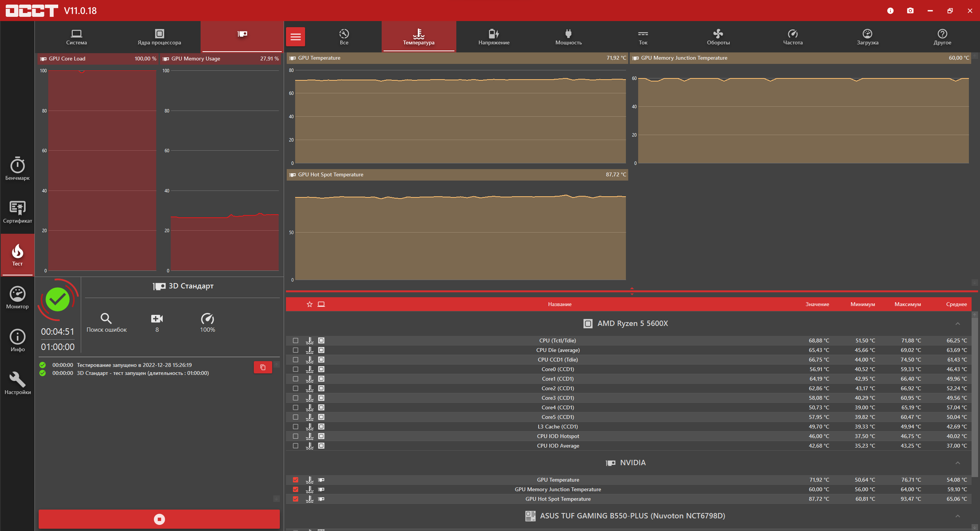Click the sensor table vertical scrollbar

(975, 398)
